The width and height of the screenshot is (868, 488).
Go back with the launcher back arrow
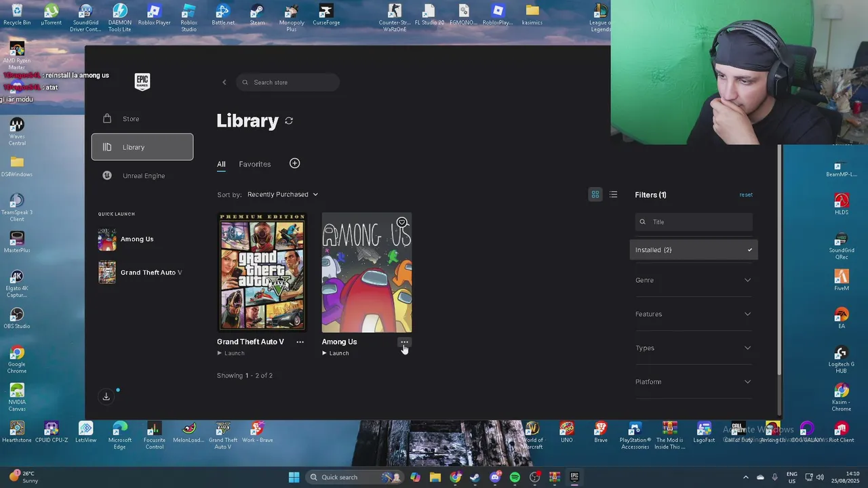coord(224,83)
